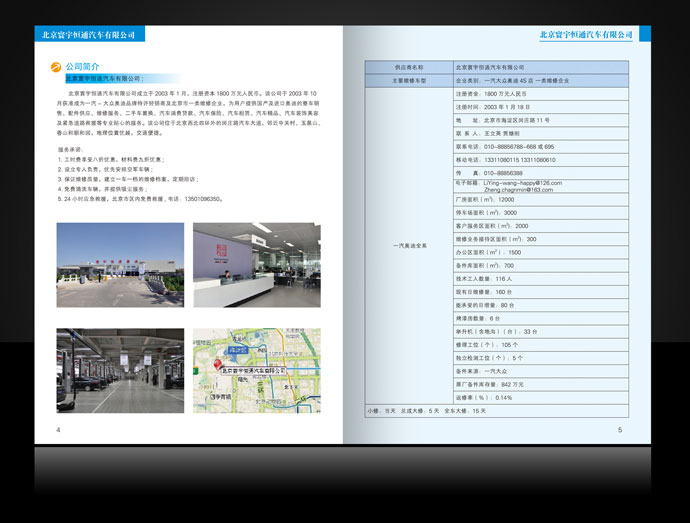Click the 维修业务接待区面积 300 row
The width and height of the screenshot is (690, 523).
pos(541,239)
